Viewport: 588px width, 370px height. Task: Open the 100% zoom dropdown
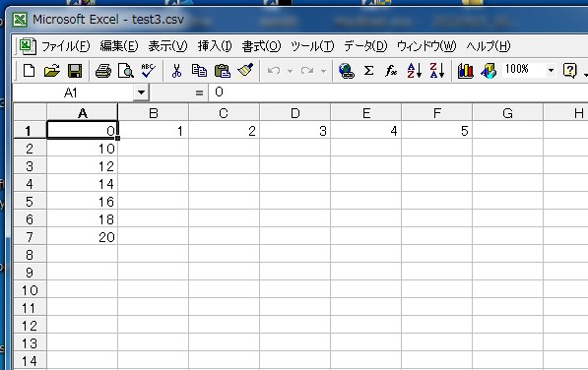click(x=551, y=70)
